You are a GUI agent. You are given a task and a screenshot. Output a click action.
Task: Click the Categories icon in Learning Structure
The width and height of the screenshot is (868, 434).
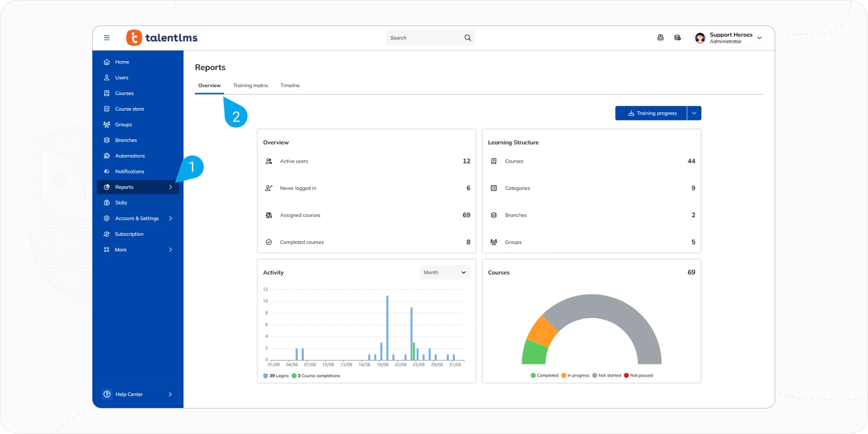coord(494,188)
